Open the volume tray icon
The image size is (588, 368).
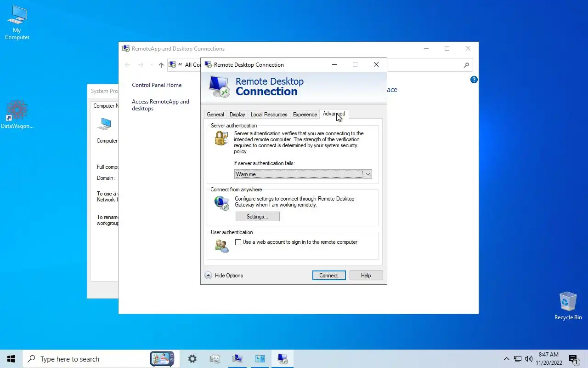coord(529,359)
